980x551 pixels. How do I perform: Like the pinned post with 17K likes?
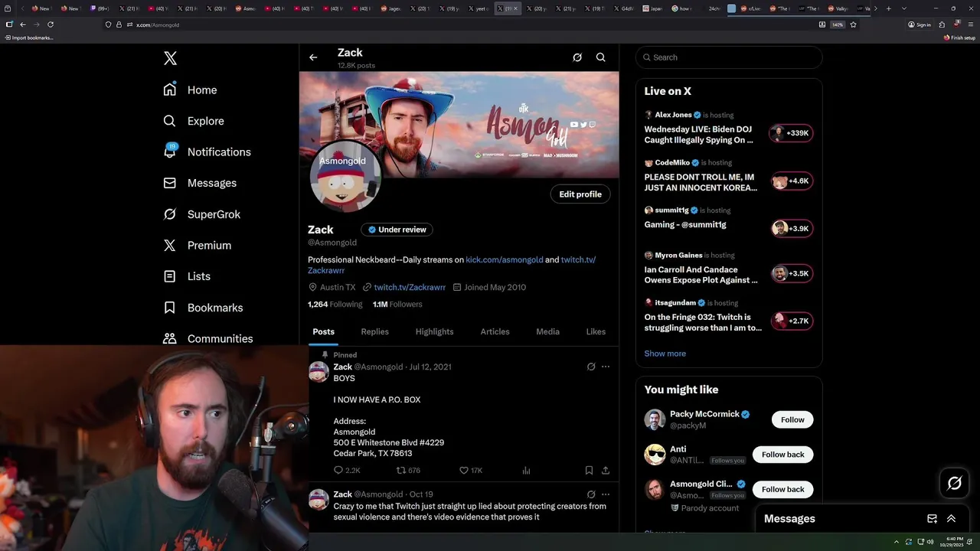tap(471, 471)
